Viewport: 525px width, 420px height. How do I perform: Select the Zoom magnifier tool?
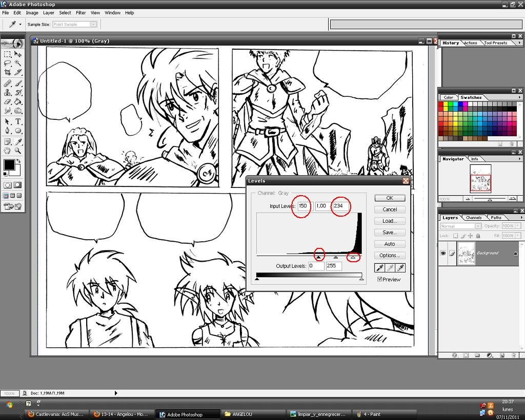click(18, 151)
